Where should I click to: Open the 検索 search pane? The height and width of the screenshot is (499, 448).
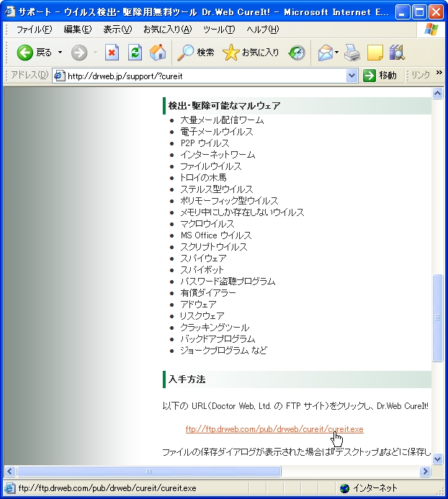click(195, 53)
